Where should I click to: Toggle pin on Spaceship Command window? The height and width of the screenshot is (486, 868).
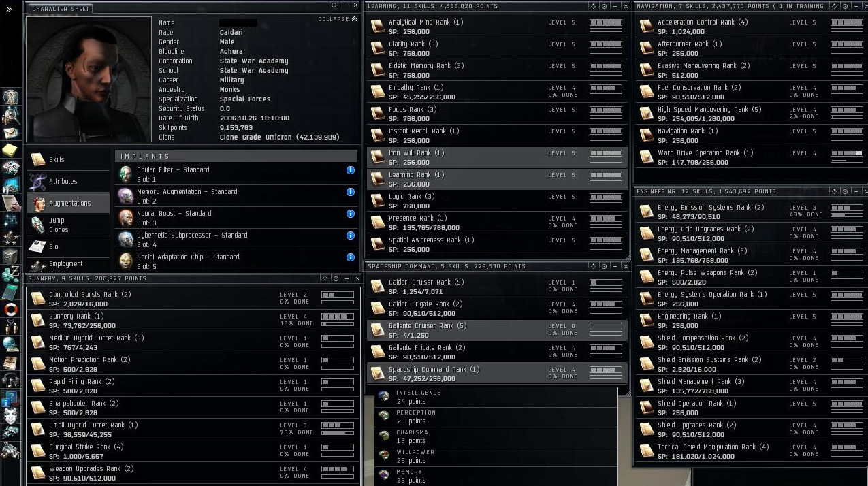602,266
